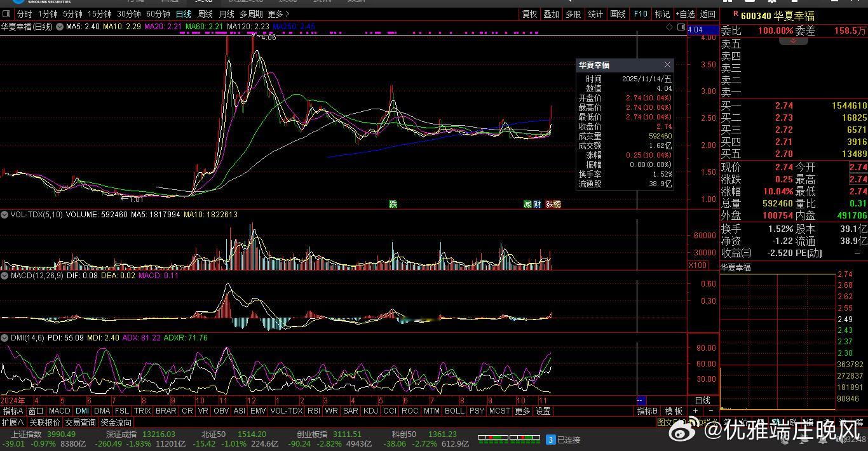Click the diamond icon above the price axis
868x451 pixels.
[669, 27]
